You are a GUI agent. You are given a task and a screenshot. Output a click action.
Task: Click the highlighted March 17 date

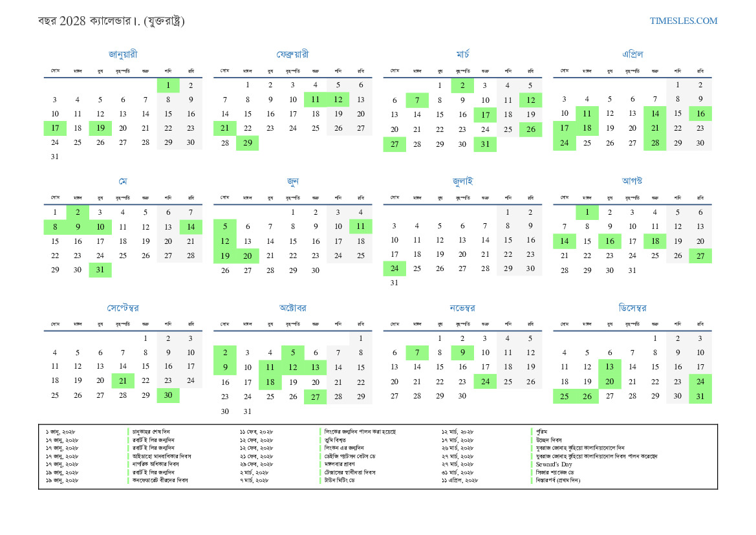(x=485, y=115)
